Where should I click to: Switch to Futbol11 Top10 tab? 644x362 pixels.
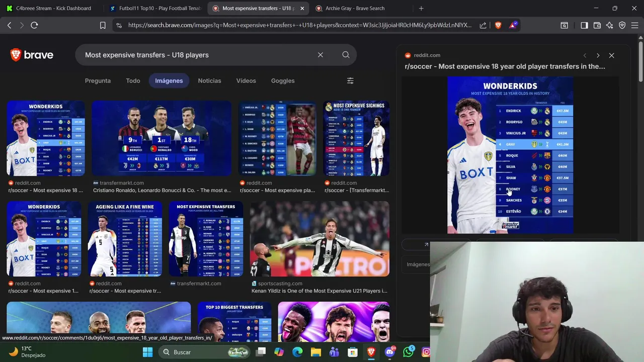[x=155, y=8]
